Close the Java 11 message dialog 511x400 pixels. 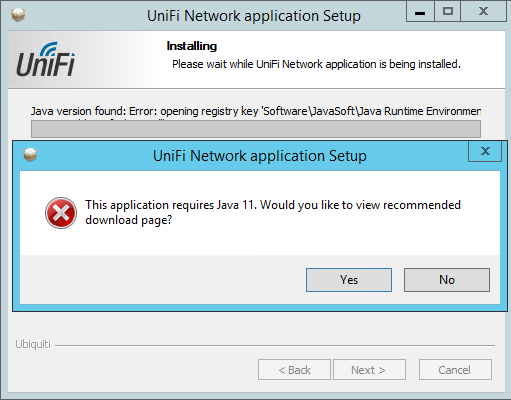coord(485,151)
